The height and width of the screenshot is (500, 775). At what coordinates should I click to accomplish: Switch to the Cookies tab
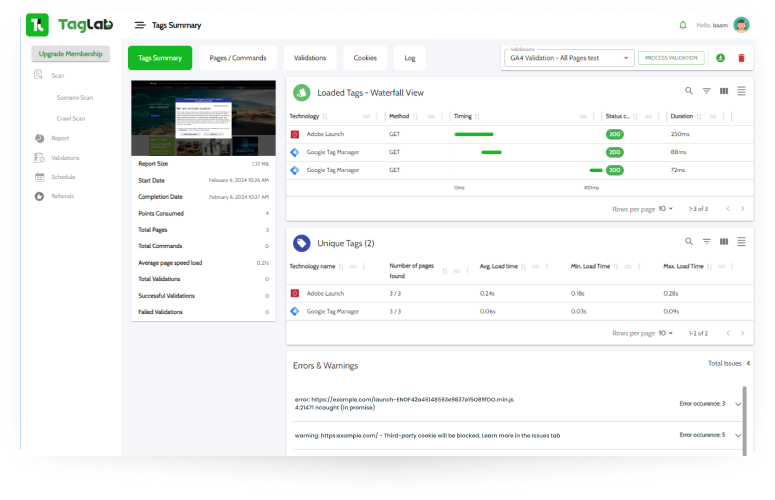coord(365,58)
